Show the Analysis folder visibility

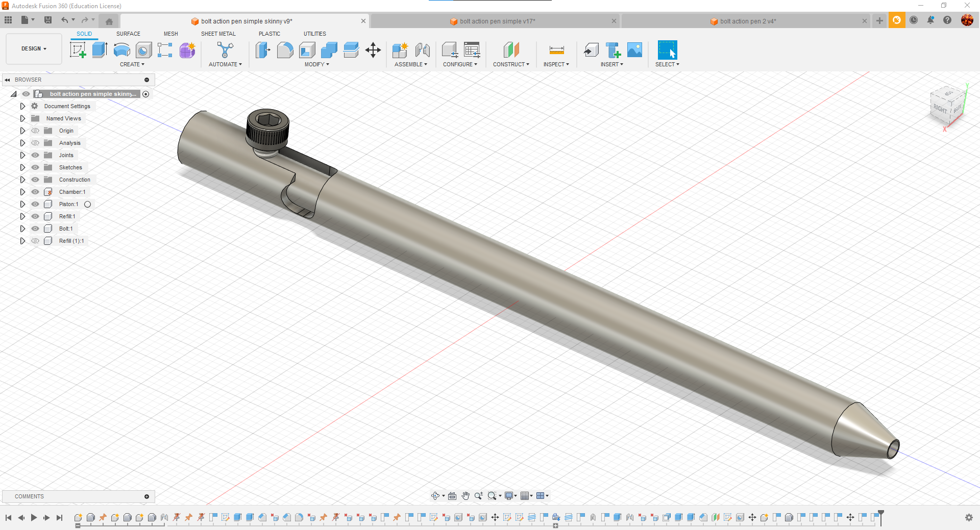tap(35, 143)
